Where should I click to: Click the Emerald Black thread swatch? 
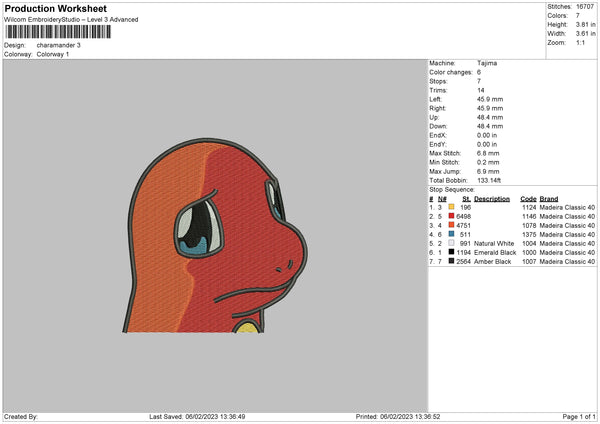click(450, 252)
